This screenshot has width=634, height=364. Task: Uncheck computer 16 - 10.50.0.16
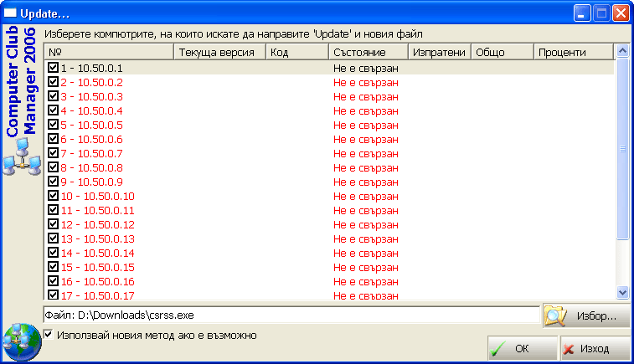point(53,281)
